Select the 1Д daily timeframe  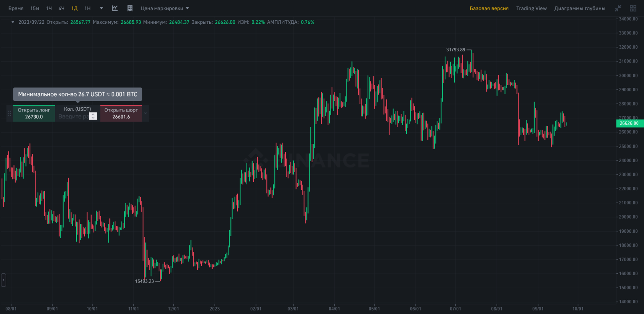(75, 8)
